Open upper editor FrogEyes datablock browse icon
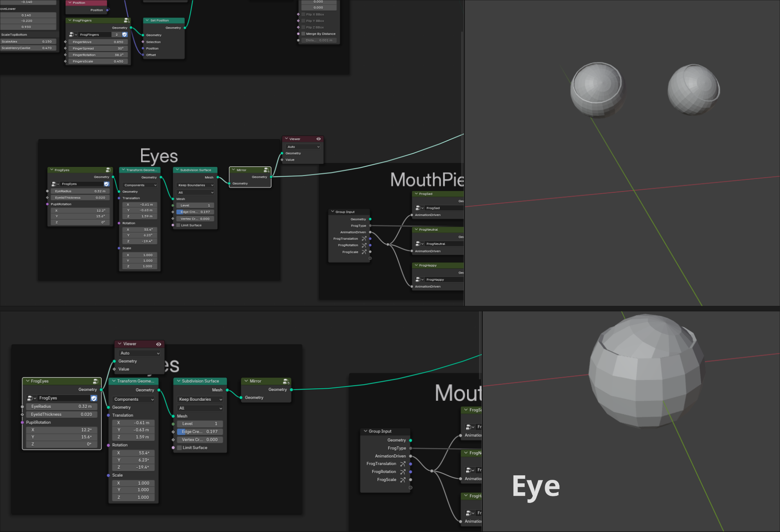 point(55,184)
